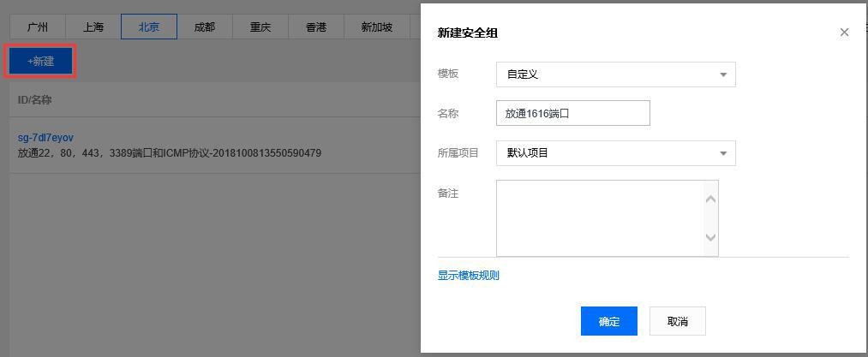Open the 显示模板规则 link
The width and height of the screenshot is (868, 357).
pyautogui.click(x=469, y=275)
